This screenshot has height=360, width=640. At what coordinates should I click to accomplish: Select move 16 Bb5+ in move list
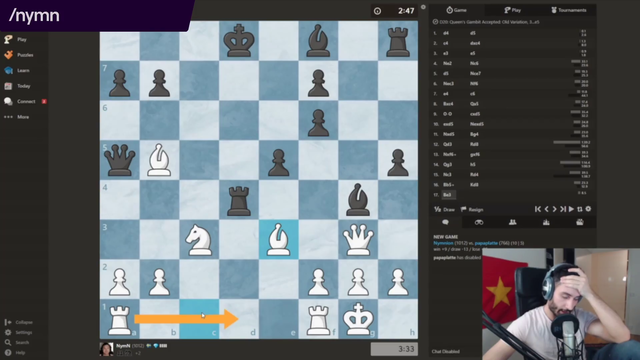[449, 184]
